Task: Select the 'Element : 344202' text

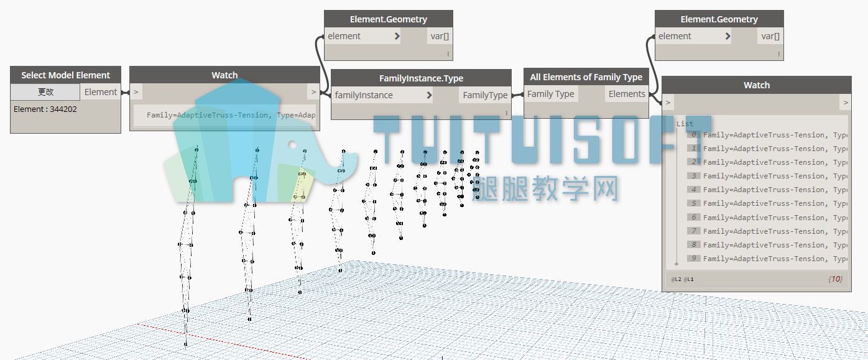Action: pyautogui.click(x=45, y=109)
